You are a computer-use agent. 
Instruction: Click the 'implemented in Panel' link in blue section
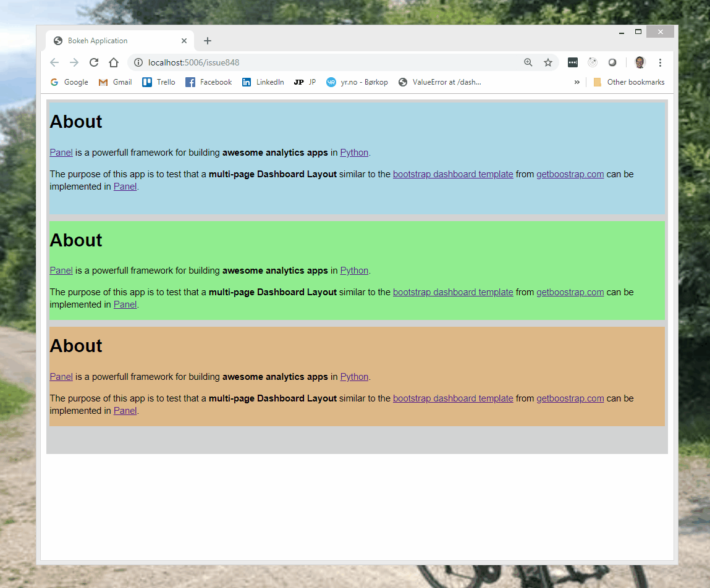pyautogui.click(x=125, y=187)
